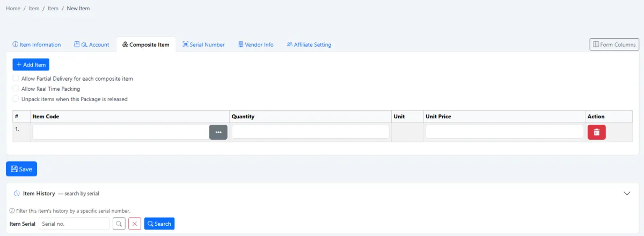
Task: Click the second Item breadcrumb link
Action: click(53, 9)
